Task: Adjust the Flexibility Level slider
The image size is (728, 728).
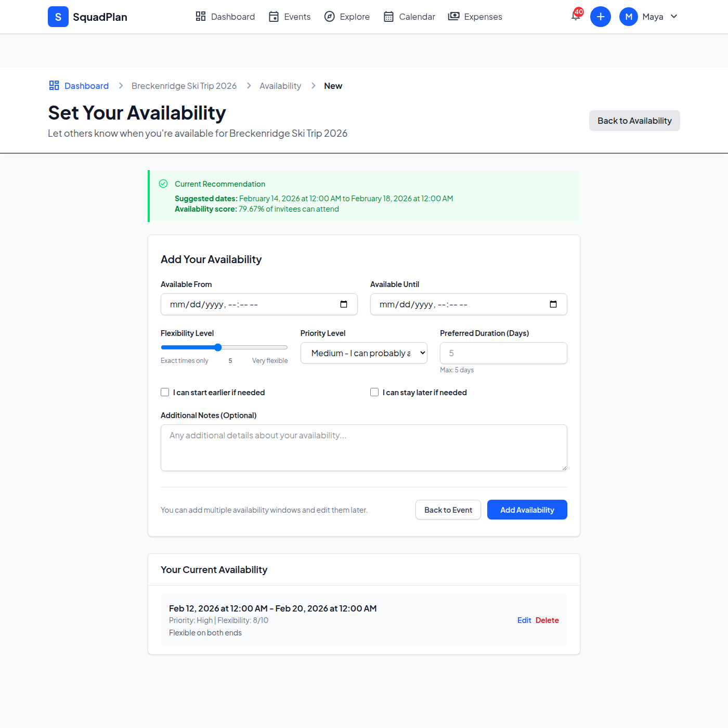Action: pyautogui.click(x=218, y=347)
